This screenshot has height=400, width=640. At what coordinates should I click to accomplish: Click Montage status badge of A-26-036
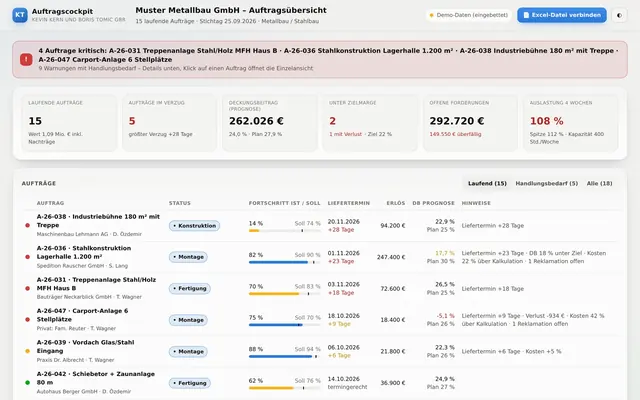[188, 257]
